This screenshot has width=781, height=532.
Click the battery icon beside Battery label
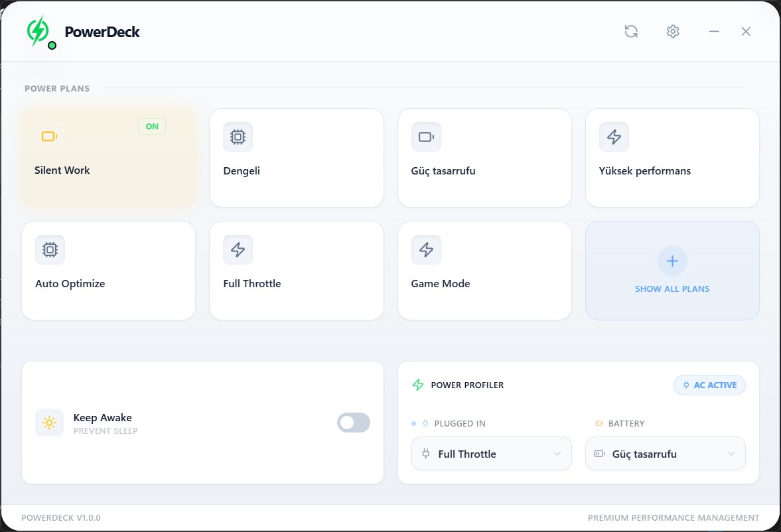click(599, 423)
